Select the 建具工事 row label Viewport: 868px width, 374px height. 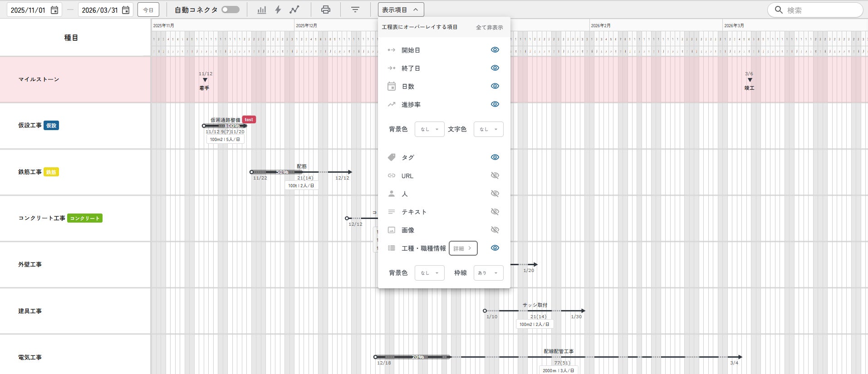30,311
